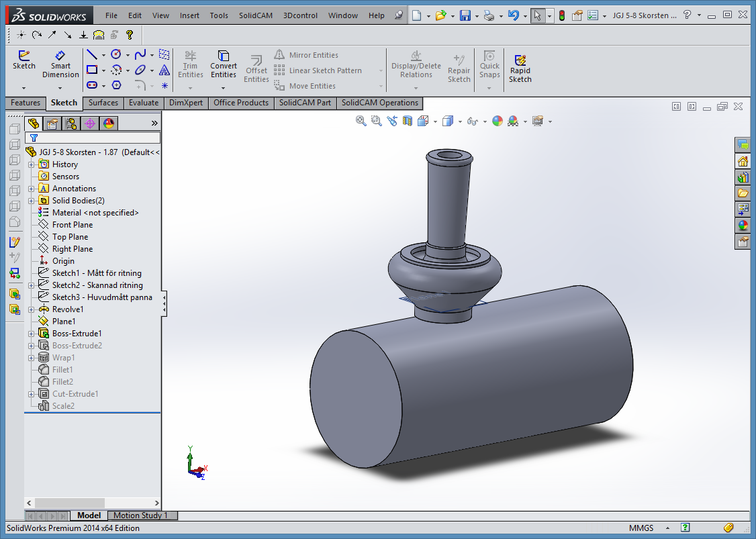Open the View menu
Image resolution: width=756 pixels, height=539 pixels.
[x=160, y=15]
